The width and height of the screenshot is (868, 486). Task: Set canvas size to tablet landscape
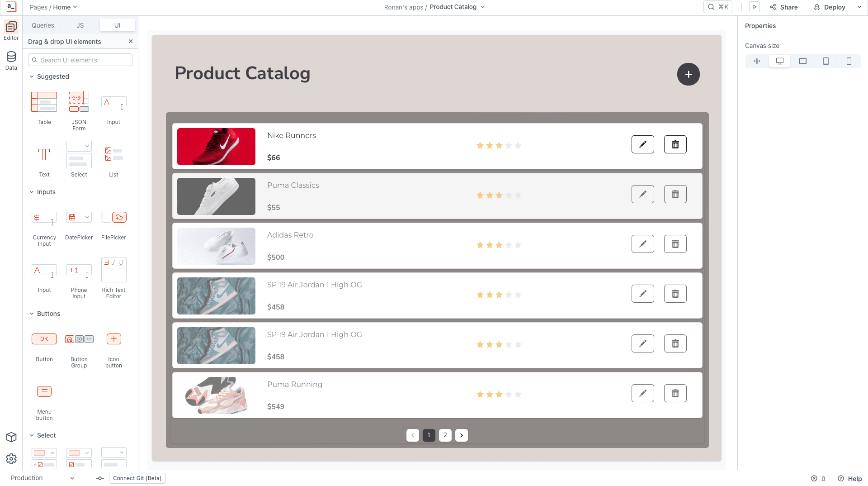pyautogui.click(x=802, y=61)
